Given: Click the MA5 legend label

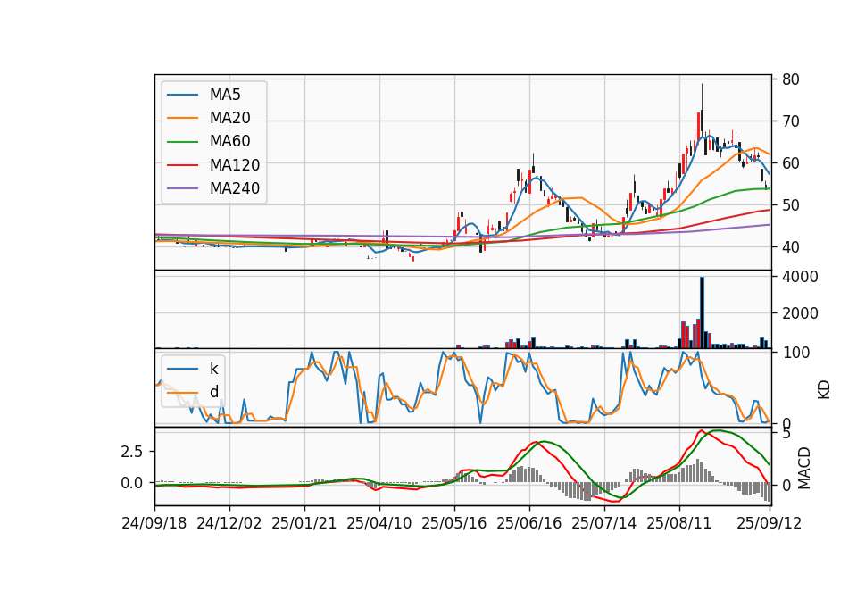Looking at the screenshot, I should click(225, 95).
